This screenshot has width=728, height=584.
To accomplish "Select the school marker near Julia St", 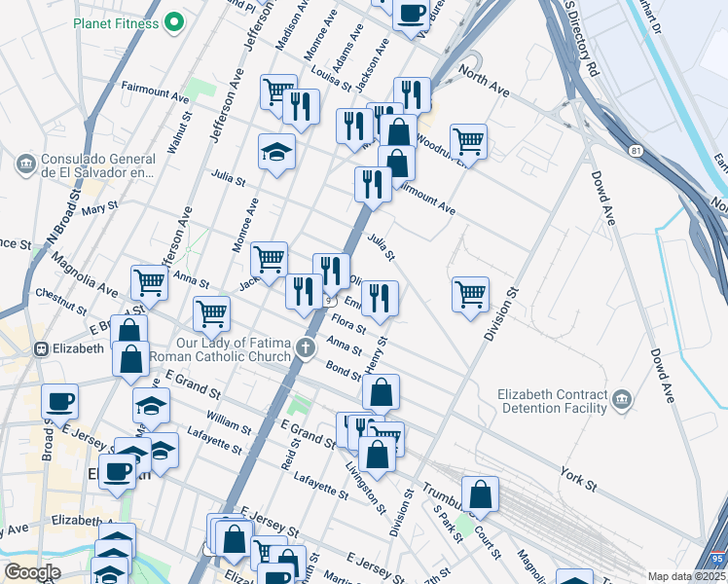I will click(276, 156).
